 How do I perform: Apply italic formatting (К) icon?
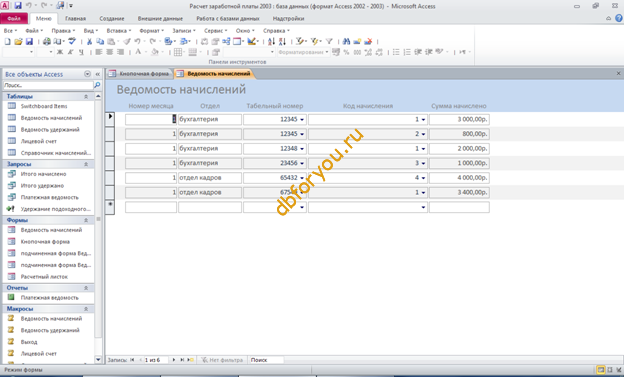click(70, 52)
